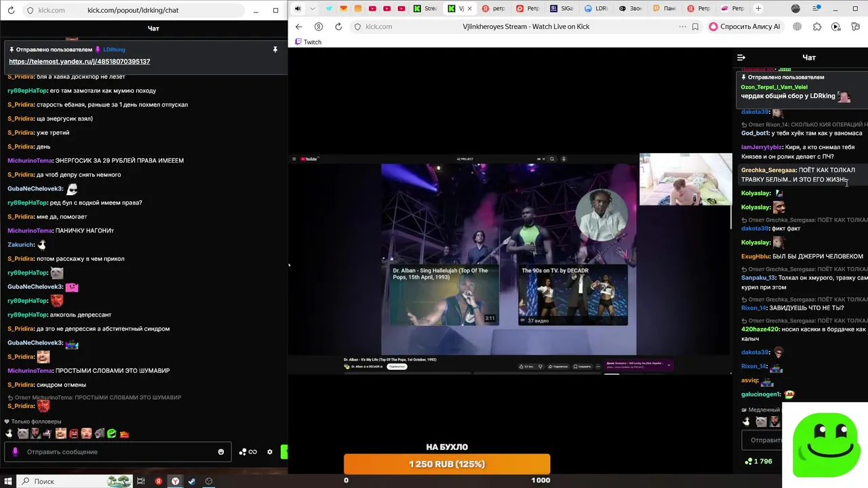Open chat settings gear in the left chat window

(x=270, y=452)
